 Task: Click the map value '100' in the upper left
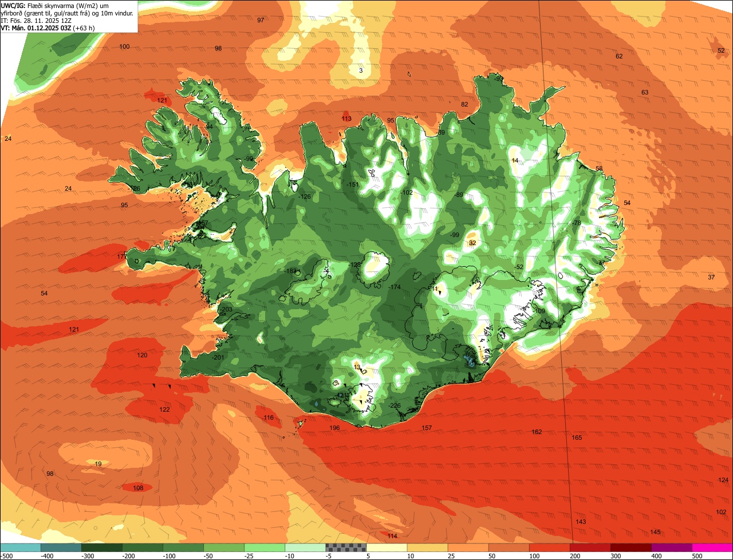click(124, 46)
